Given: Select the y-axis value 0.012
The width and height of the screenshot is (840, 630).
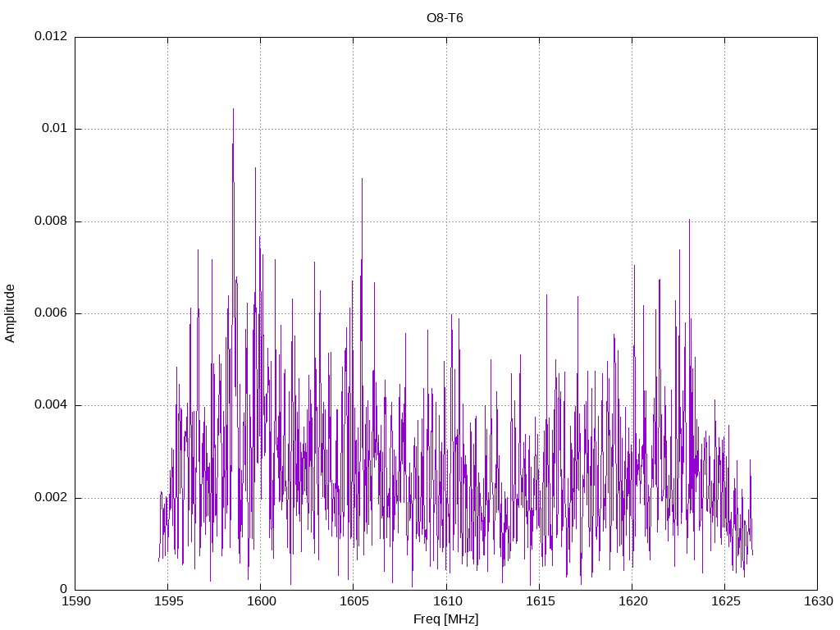Looking at the screenshot, I should point(51,36).
